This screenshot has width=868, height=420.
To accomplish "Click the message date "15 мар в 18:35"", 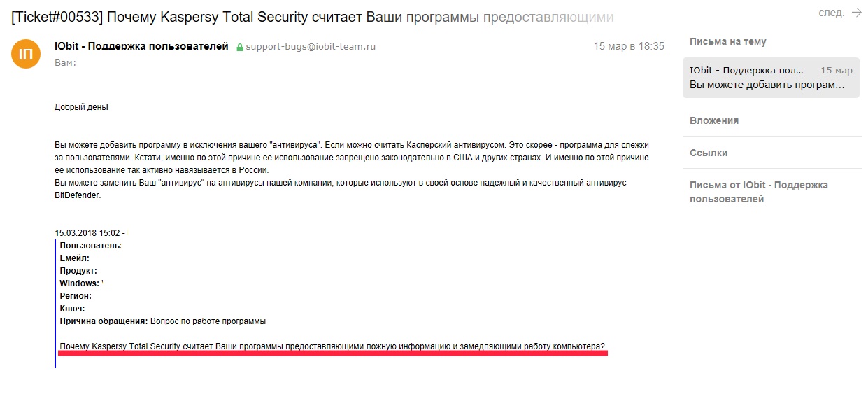I will 629,46.
